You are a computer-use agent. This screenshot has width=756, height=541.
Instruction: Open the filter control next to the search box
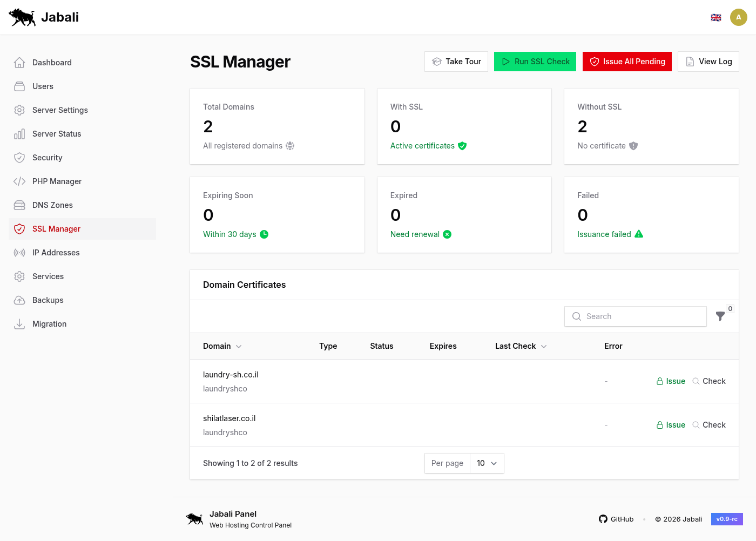coord(720,316)
